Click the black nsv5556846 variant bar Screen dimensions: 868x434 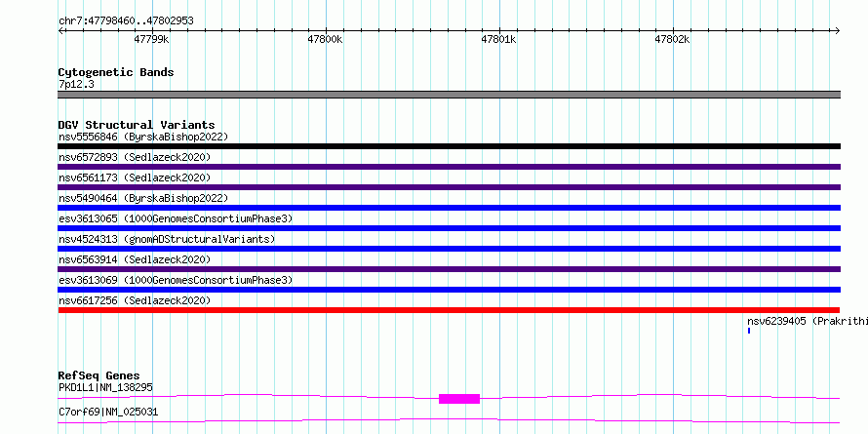click(449, 146)
